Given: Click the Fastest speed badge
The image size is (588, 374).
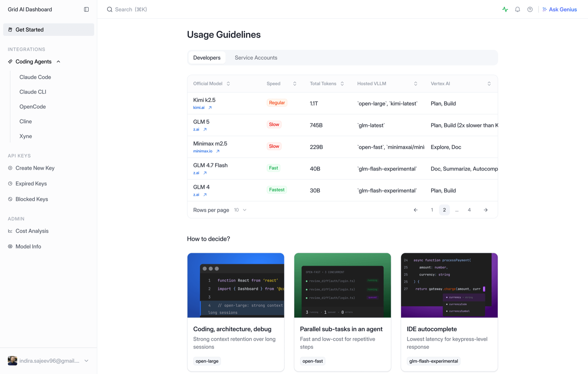Looking at the screenshot, I should (277, 190).
